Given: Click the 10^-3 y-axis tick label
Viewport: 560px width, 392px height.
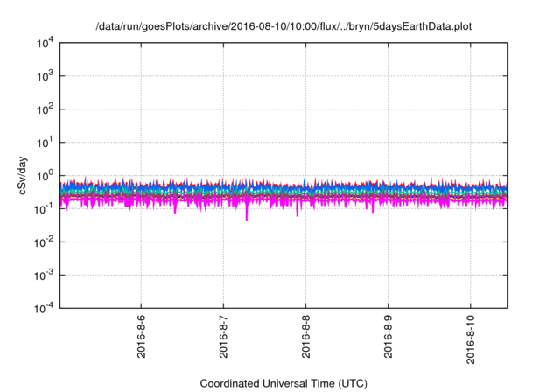Looking at the screenshot, I should point(44,276).
